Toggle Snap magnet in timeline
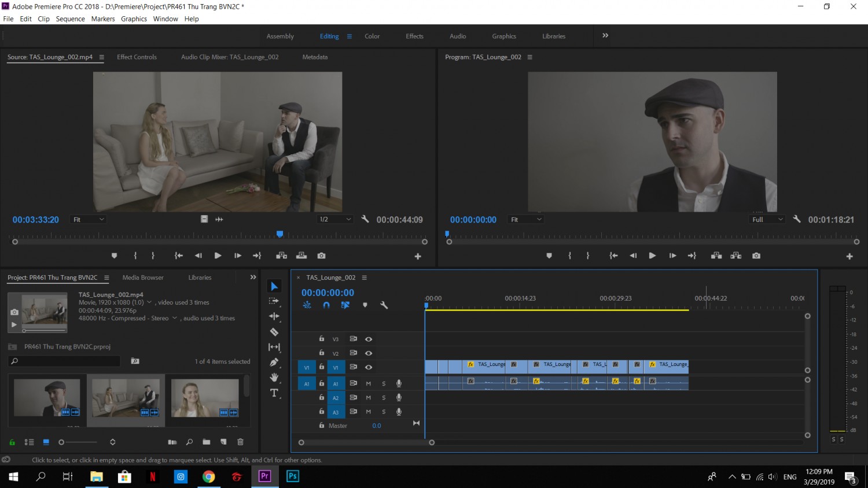This screenshot has width=868, height=488. (326, 305)
